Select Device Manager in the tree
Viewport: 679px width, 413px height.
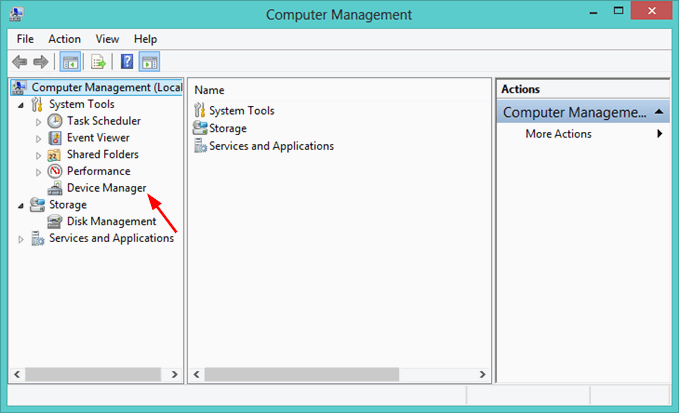[106, 188]
